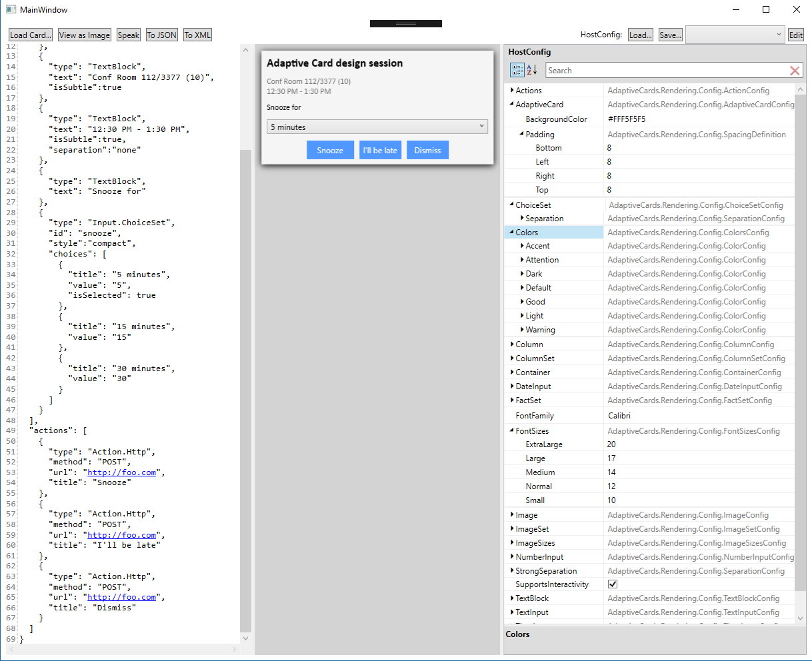Open the http://foo.com link for Dismiss
Image resolution: width=812 pixels, height=661 pixels.
[122, 596]
